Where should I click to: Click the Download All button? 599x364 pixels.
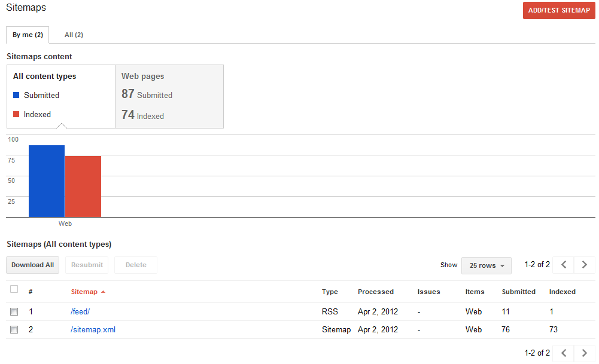coord(32,265)
